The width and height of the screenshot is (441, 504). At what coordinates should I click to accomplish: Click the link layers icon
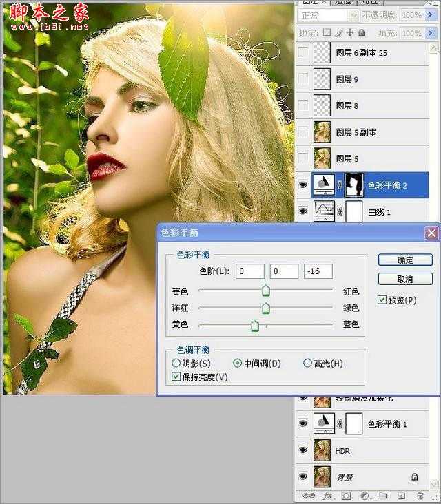click(309, 496)
